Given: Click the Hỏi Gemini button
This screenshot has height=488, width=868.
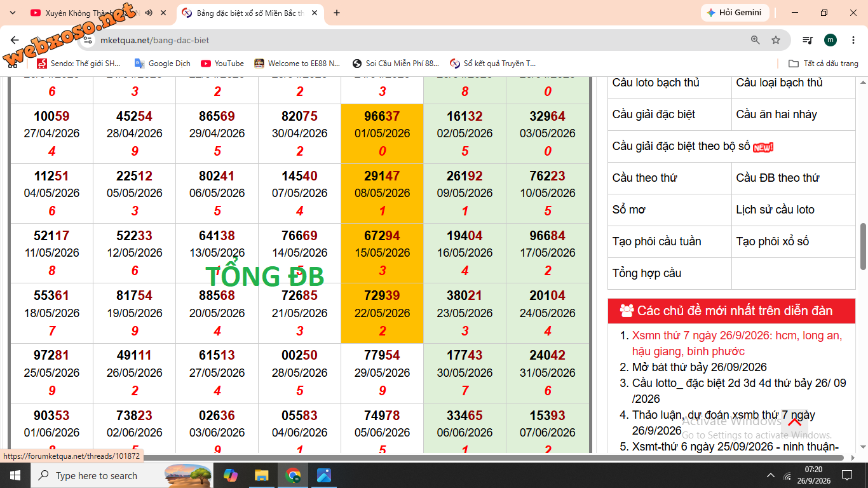Looking at the screenshot, I should tap(735, 13).
